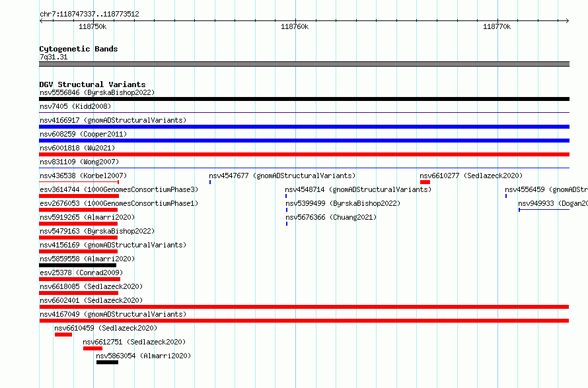
Task: Open nsv5399499 (ByrskaBishop2022) label
Action: (x=343, y=203)
